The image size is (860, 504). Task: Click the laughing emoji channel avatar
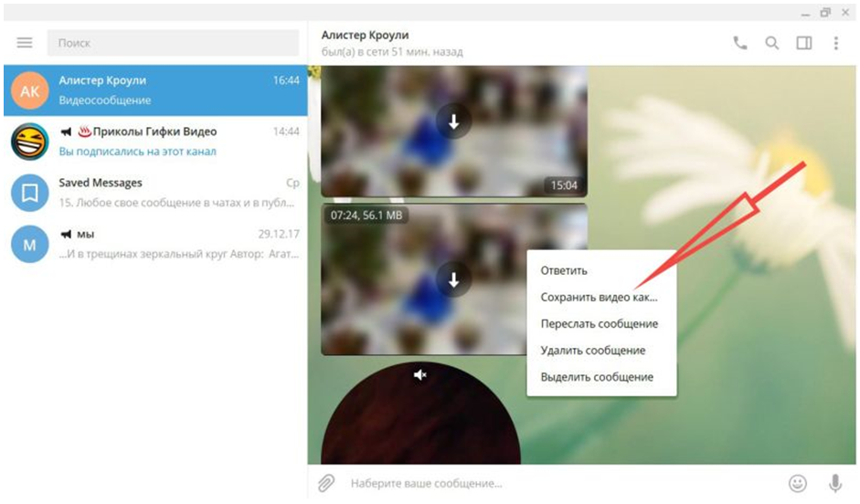pyautogui.click(x=29, y=142)
